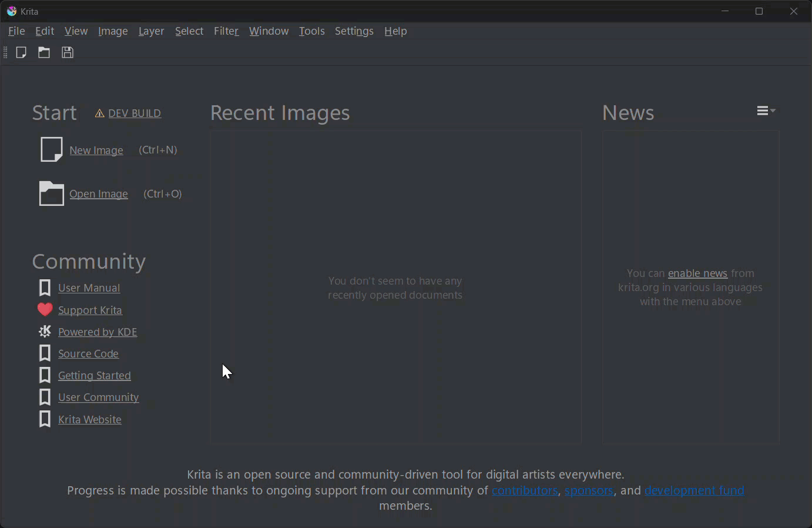The height and width of the screenshot is (528, 812).
Task: Click the open file toolbar icon
Action: (x=44, y=52)
